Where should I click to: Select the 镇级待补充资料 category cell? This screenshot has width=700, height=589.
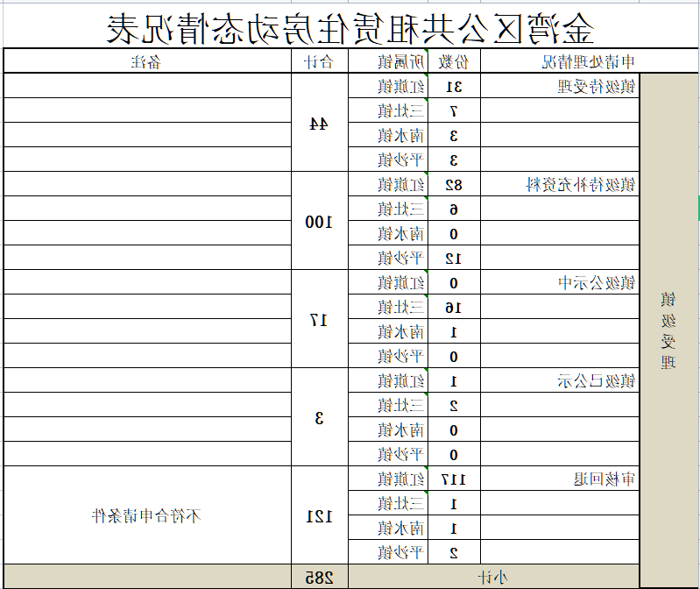560,184
